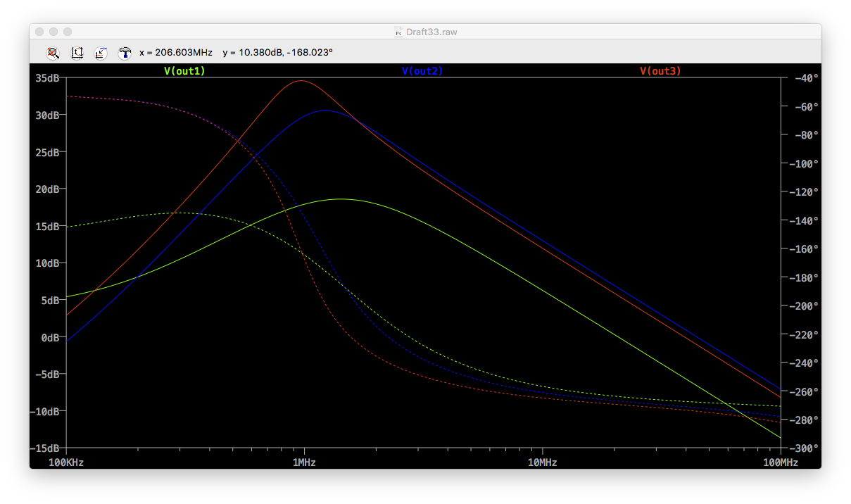Click the zoom-to-fit axes toolbar icon

77,52
